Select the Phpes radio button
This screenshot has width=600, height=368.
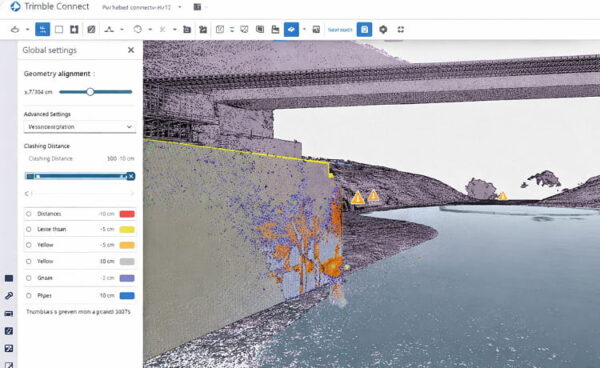pyautogui.click(x=29, y=296)
